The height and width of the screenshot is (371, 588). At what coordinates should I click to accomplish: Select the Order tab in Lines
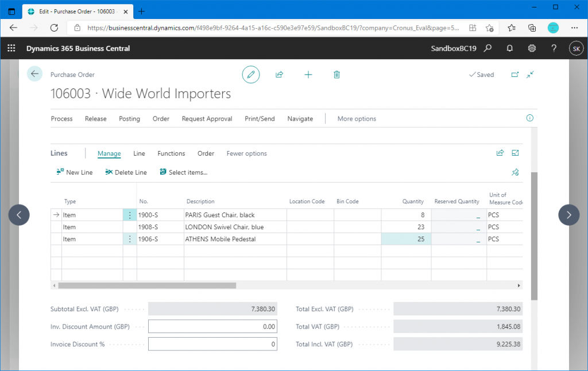[206, 153]
